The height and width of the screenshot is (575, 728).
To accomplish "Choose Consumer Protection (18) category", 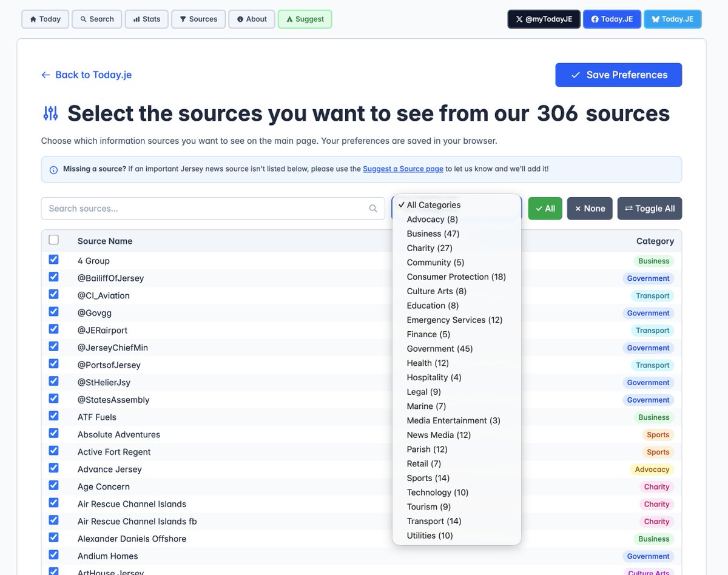I will tap(456, 277).
